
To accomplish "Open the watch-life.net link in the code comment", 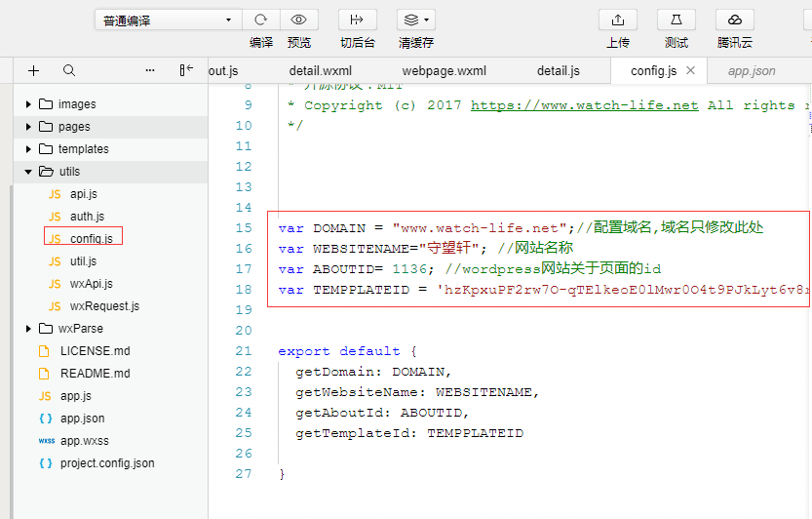I will click(x=584, y=105).
